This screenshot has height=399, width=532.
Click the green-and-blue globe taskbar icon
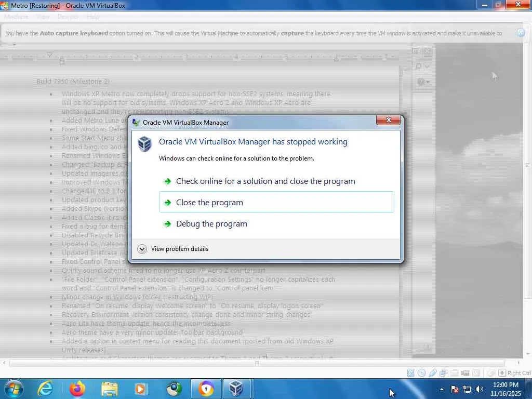click(174, 389)
